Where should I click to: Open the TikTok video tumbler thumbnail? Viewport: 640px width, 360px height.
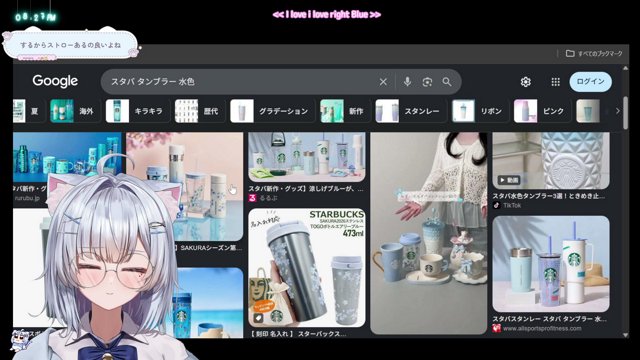[551, 160]
